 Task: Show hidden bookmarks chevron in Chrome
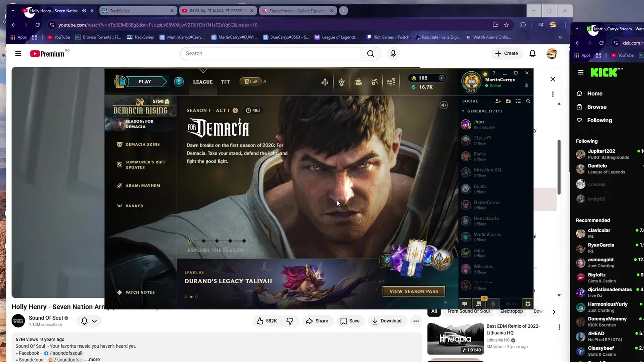pyautogui.click(x=560, y=37)
